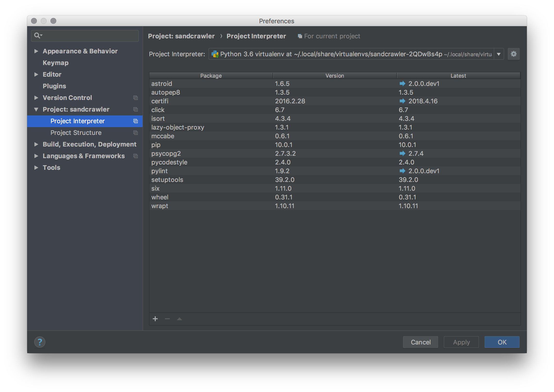Click the remove package (-) icon
This screenshot has height=392, width=554.
(x=167, y=318)
